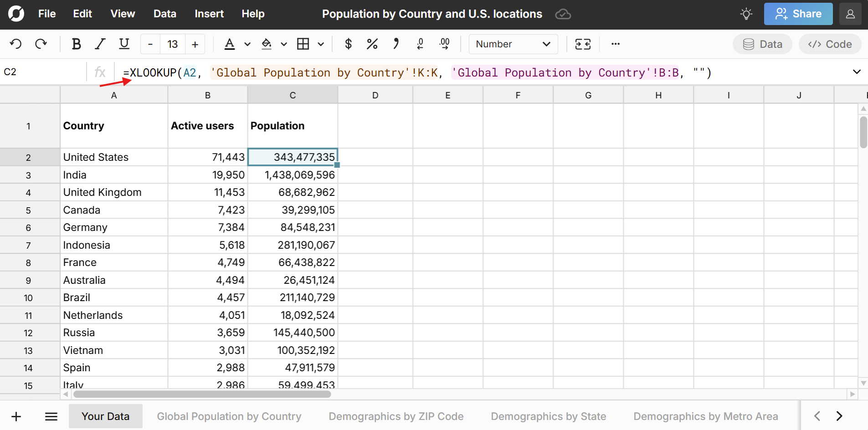Click the redo arrow icon
868x430 pixels.
click(41, 44)
